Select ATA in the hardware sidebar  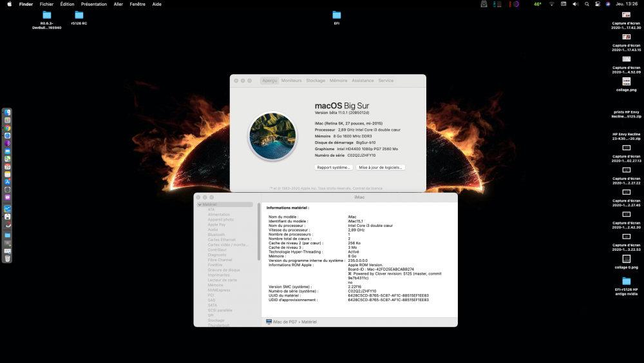pos(211,210)
